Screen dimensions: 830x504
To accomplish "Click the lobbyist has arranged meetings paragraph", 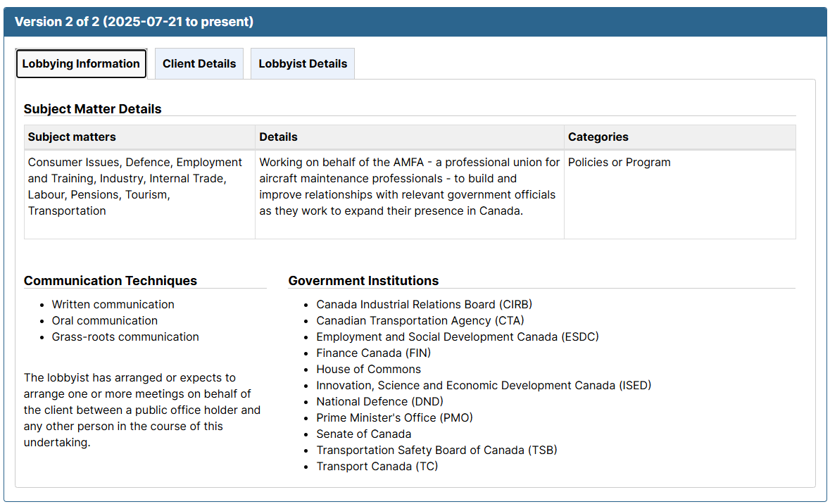I will pos(142,410).
